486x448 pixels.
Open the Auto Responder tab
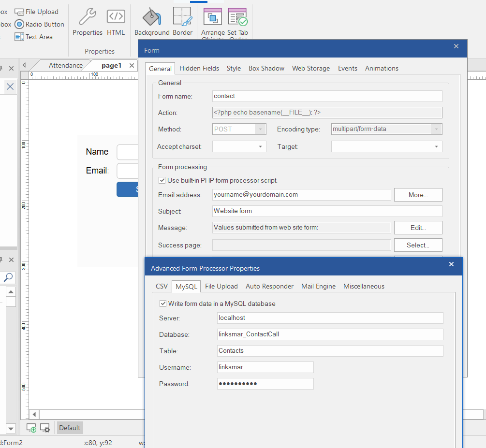[269, 286]
